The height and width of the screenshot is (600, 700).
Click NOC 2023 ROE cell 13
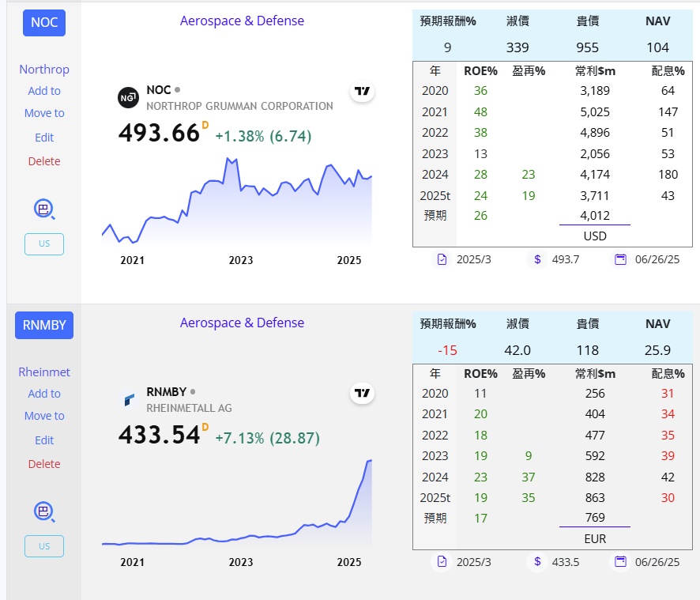[481, 153]
